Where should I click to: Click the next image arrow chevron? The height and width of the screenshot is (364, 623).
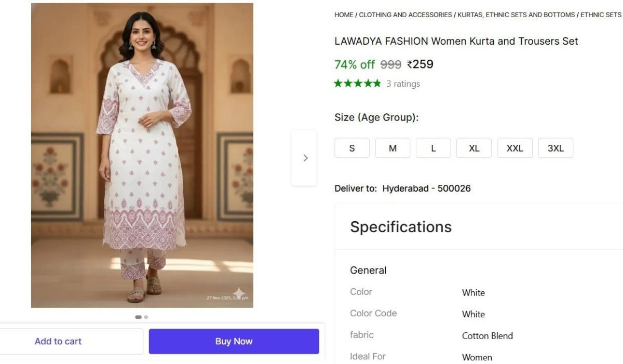click(x=305, y=158)
